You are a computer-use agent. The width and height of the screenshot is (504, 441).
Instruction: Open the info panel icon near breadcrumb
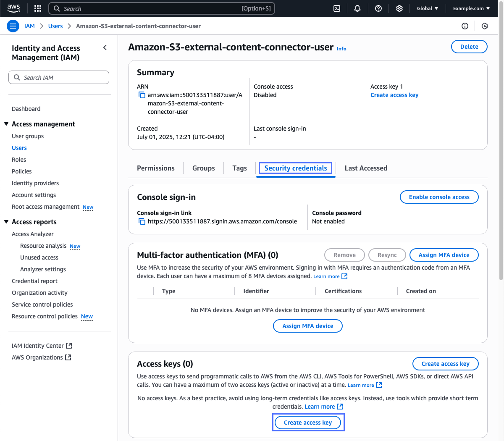tap(465, 26)
